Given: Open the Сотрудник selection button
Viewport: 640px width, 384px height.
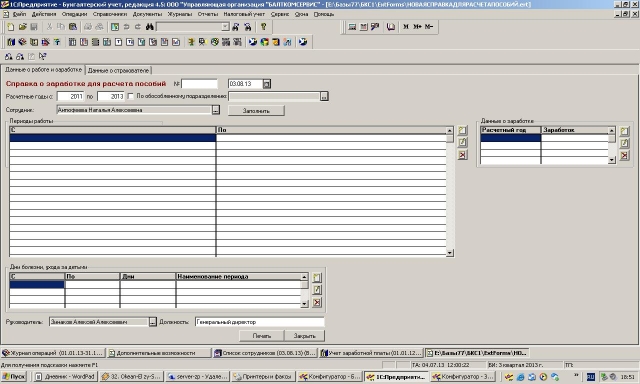Looking at the screenshot, I should [x=216, y=110].
